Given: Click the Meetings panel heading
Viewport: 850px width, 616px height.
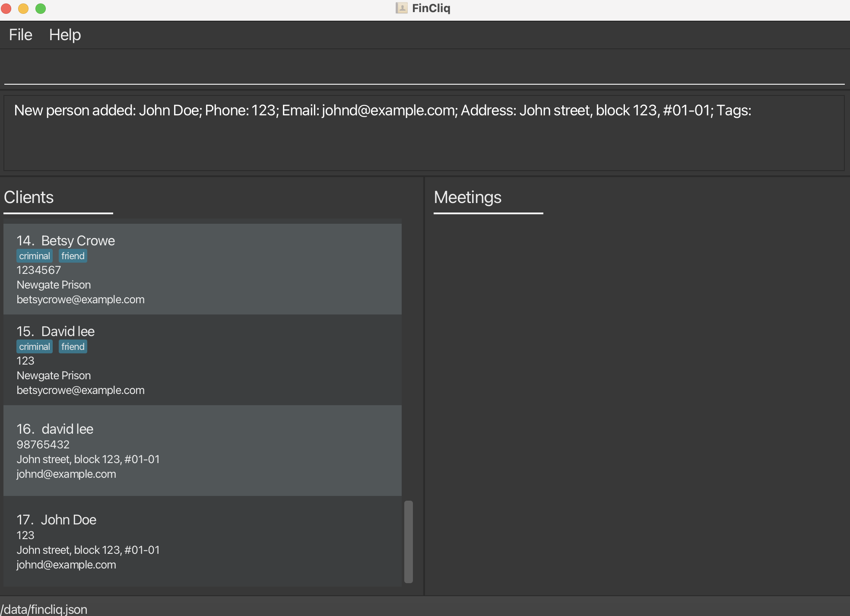Looking at the screenshot, I should tap(467, 197).
